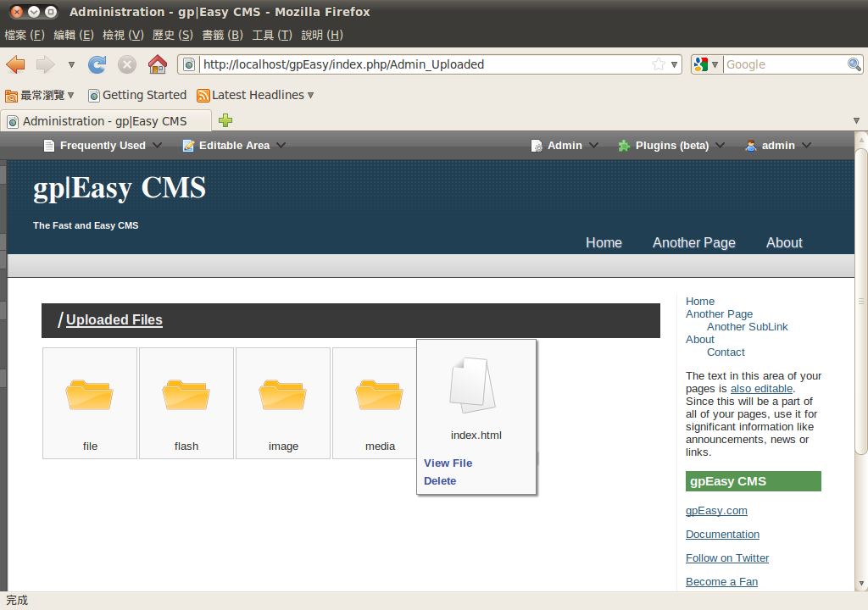
Task: Click the vertical scrollbar down arrow
Action: [861, 584]
